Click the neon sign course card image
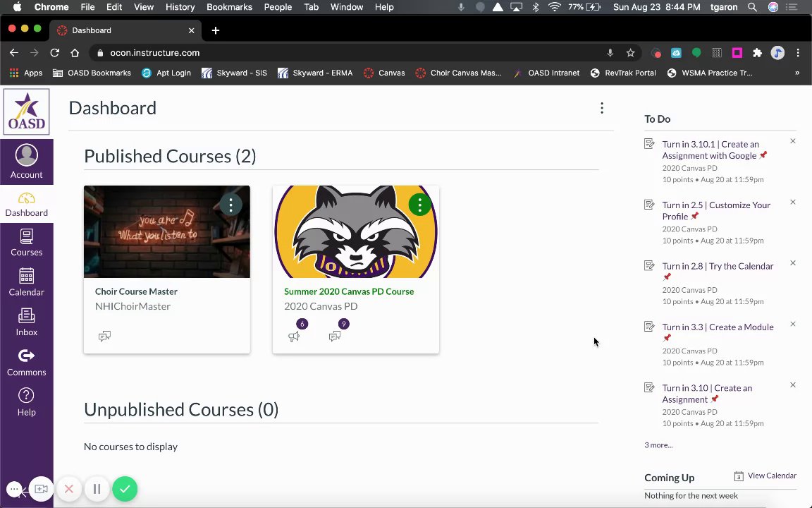The height and width of the screenshot is (508, 812). (x=167, y=231)
